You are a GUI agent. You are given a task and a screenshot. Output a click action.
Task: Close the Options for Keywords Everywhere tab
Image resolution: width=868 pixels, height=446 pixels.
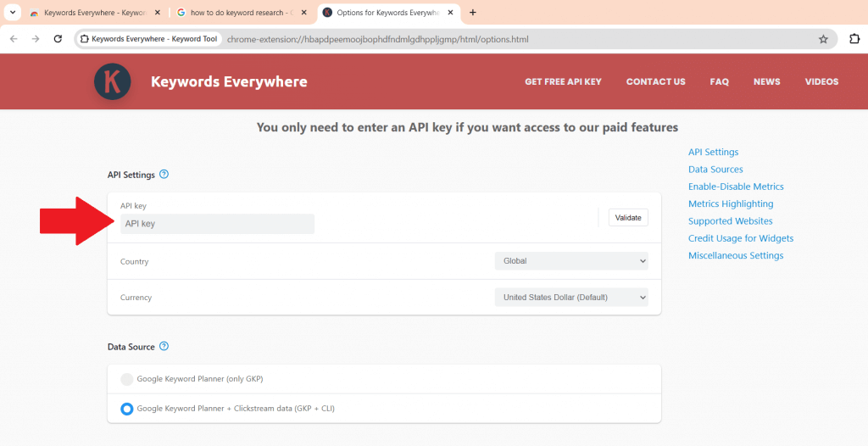point(449,13)
